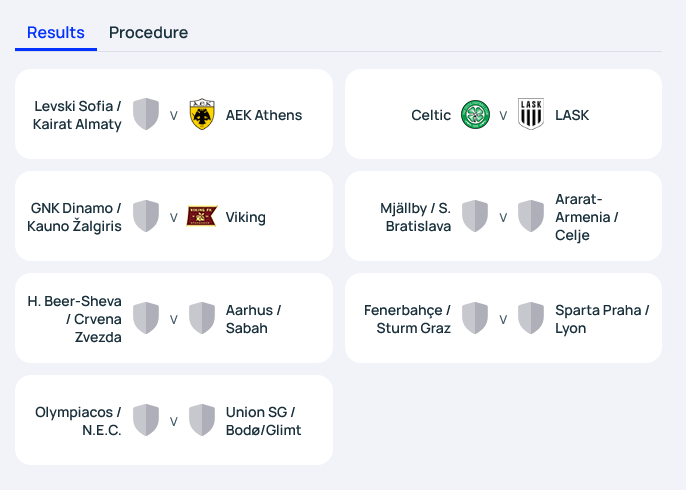Screen dimensions: 686x490
Task: Click the Viking team name
Action: (x=245, y=217)
